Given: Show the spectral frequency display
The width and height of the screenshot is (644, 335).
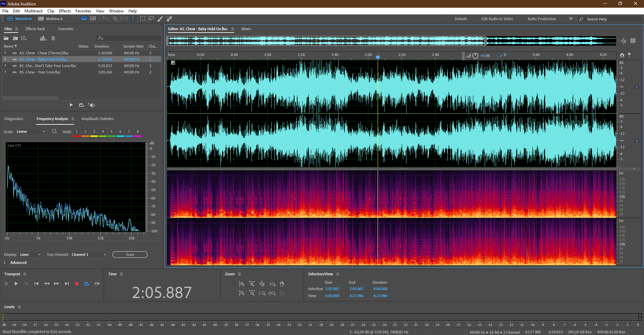Looking at the screenshot, I should 84,18.
